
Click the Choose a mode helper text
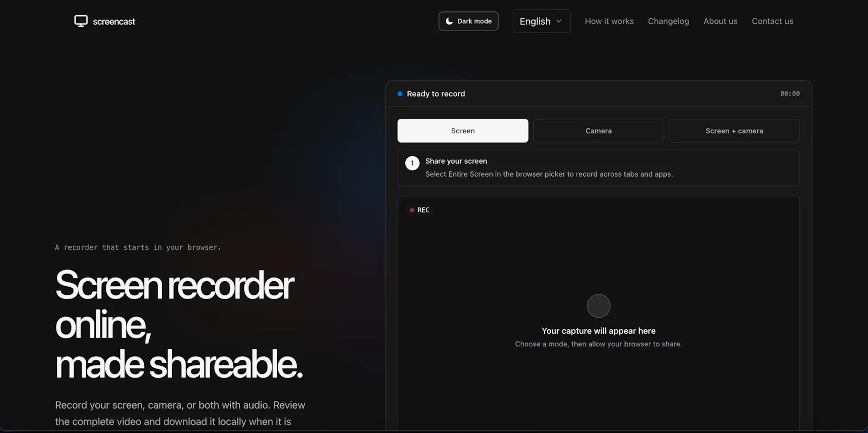coord(598,344)
